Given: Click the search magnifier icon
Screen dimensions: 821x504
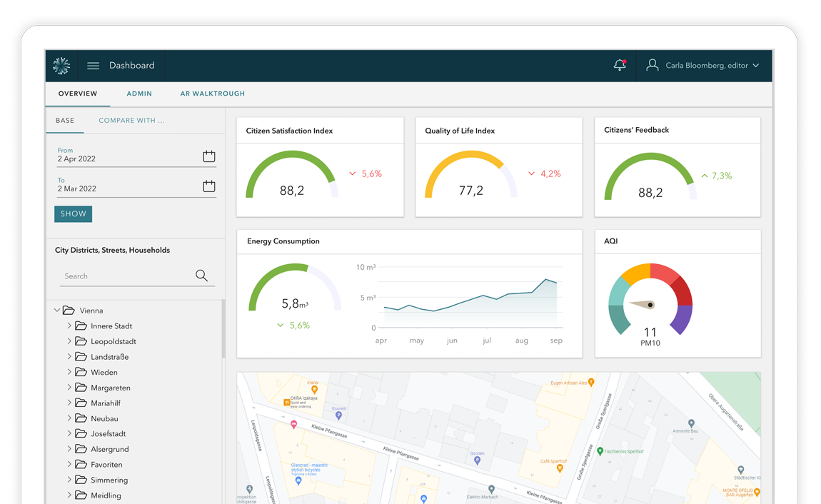Looking at the screenshot, I should (x=201, y=276).
